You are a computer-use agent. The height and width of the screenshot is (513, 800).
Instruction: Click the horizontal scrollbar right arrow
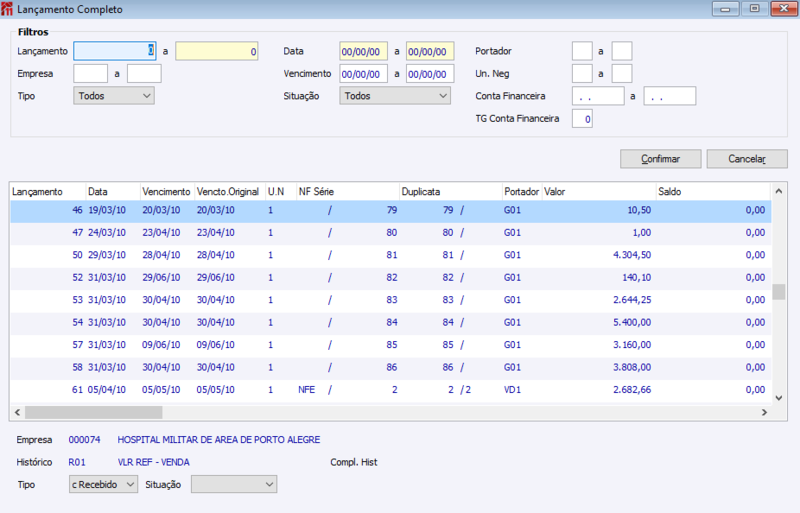click(764, 412)
